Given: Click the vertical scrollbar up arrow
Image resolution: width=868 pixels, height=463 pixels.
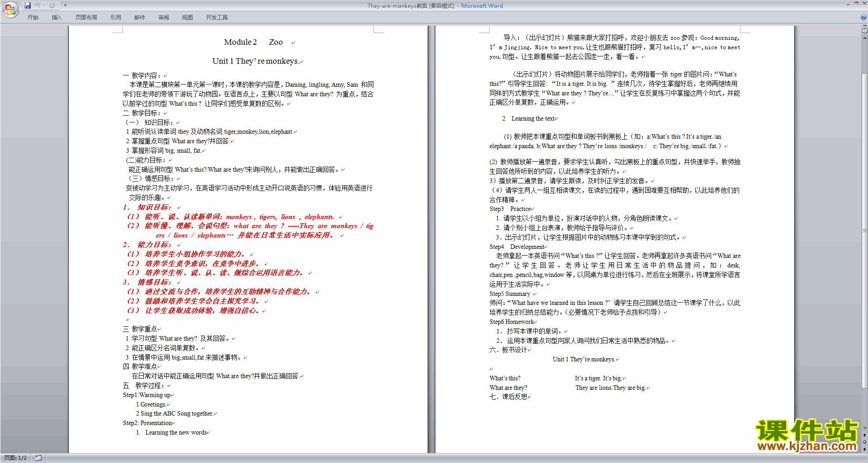Looking at the screenshot, I should (864, 37).
